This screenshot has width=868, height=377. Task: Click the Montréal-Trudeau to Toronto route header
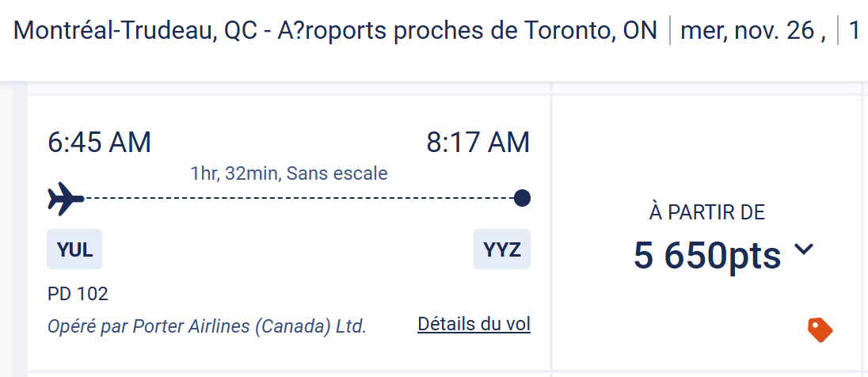[335, 30]
